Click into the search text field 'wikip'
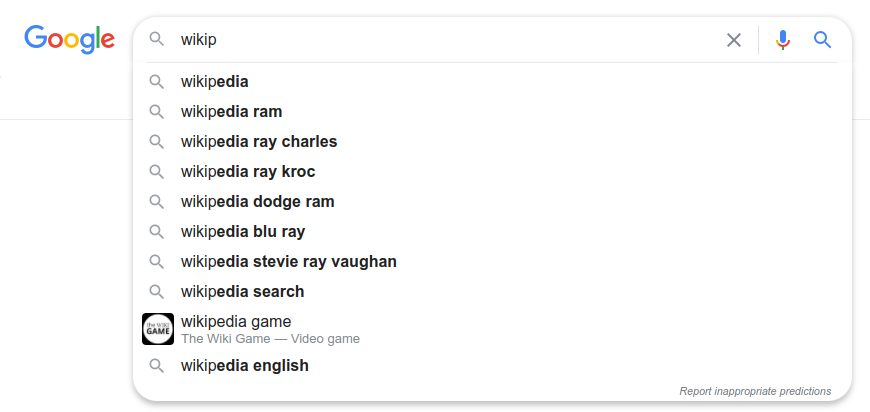This screenshot has width=870, height=412. (449, 40)
